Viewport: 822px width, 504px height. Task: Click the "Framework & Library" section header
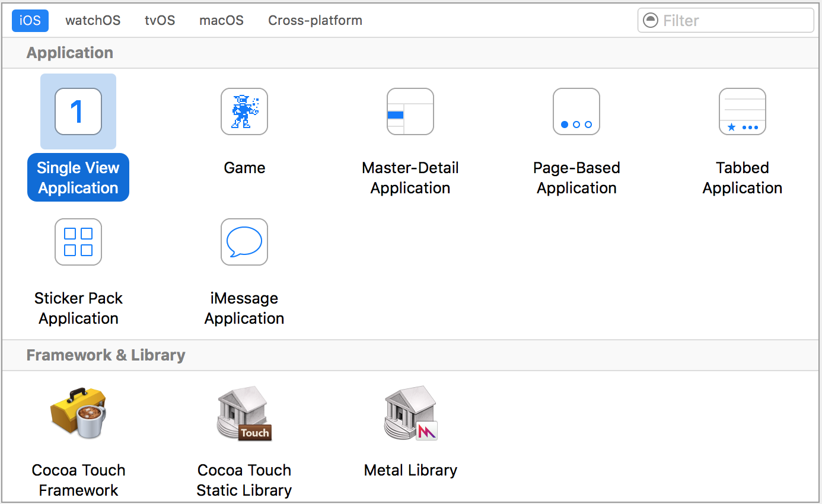coord(106,355)
